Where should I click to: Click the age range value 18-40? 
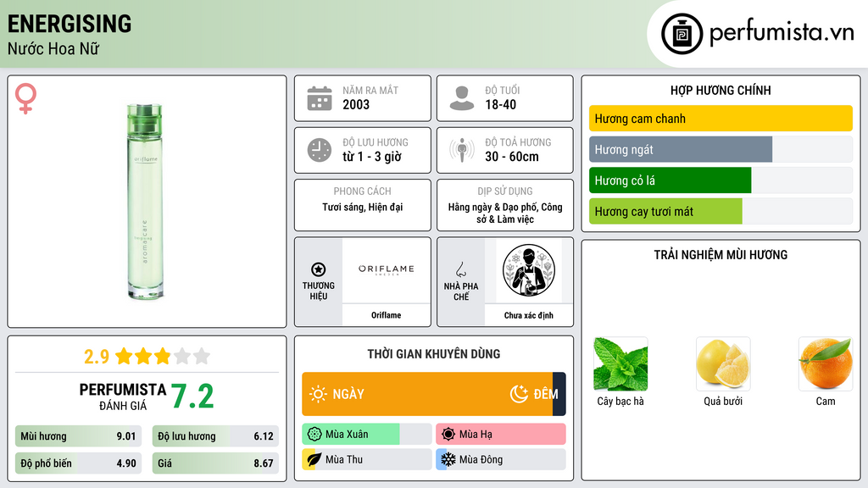coord(500,104)
